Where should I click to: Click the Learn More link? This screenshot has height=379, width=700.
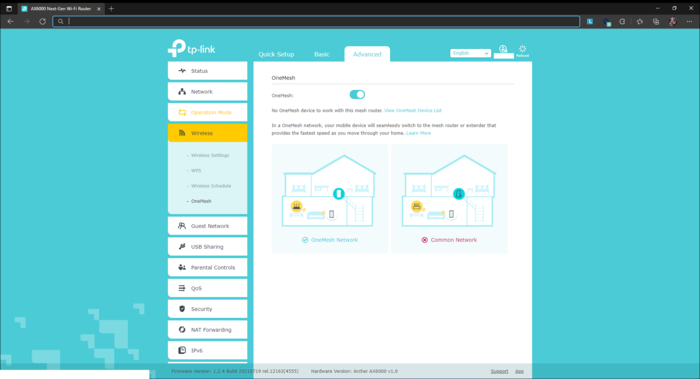click(418, 133)
